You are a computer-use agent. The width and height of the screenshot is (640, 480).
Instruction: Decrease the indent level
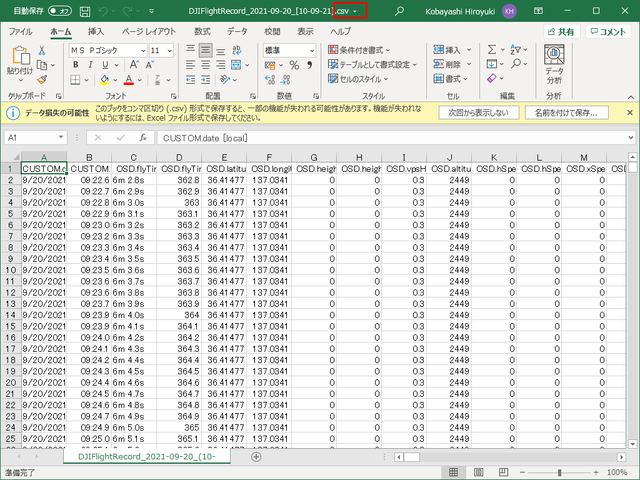click(190, 80)
